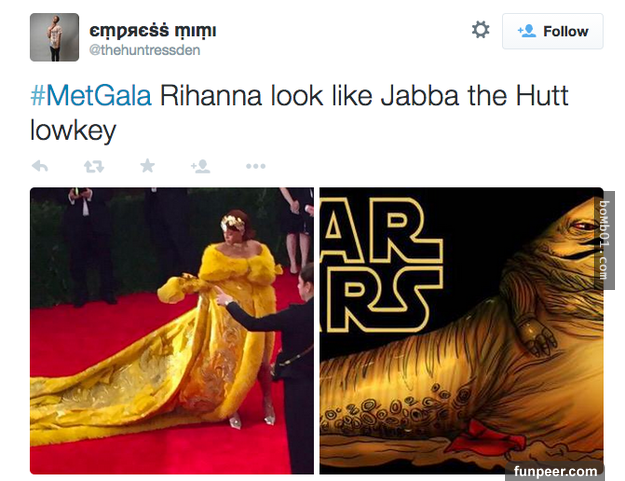Image resolution: width=625 pixels, height=481 pixels.
Task: Click the add-person icon in the tweet actions
Action: [200, 166]
